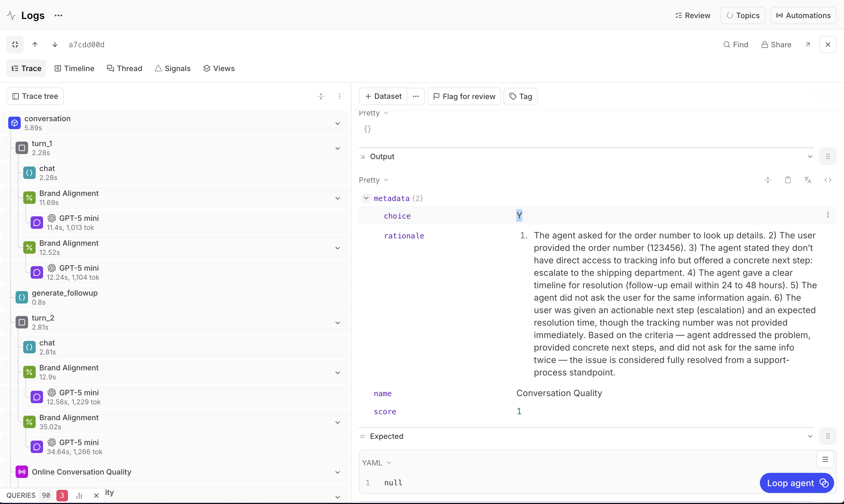Collapse the turn_1 span
This screenshot has width=844, height=504.
coord(338,148)
